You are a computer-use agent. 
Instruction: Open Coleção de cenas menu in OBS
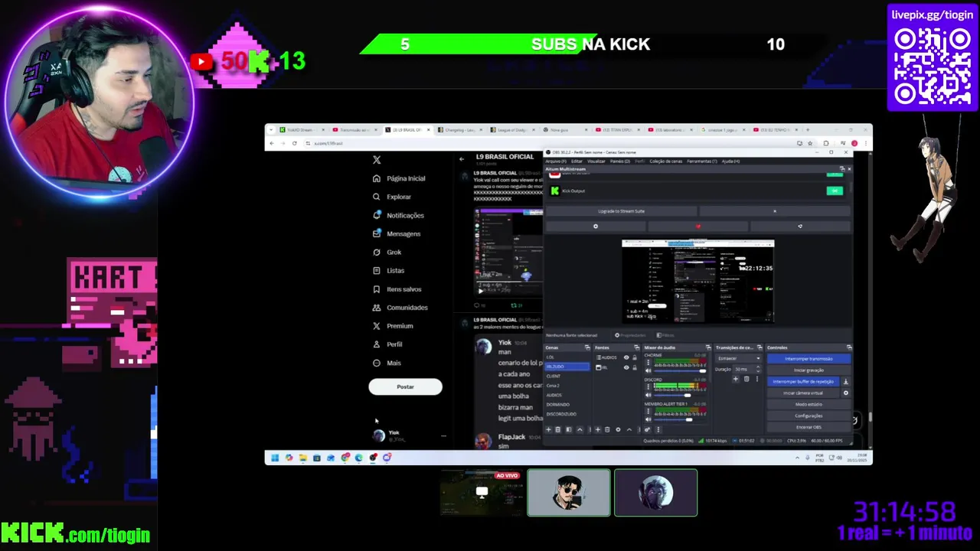(x=666, y=161)
